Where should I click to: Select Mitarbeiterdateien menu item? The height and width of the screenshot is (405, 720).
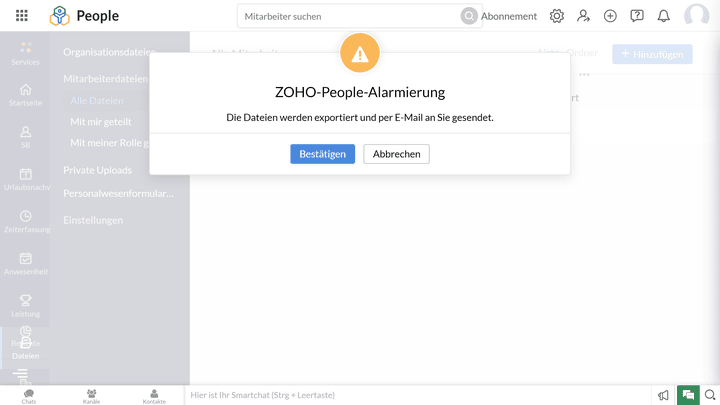[x=106, y=79]
